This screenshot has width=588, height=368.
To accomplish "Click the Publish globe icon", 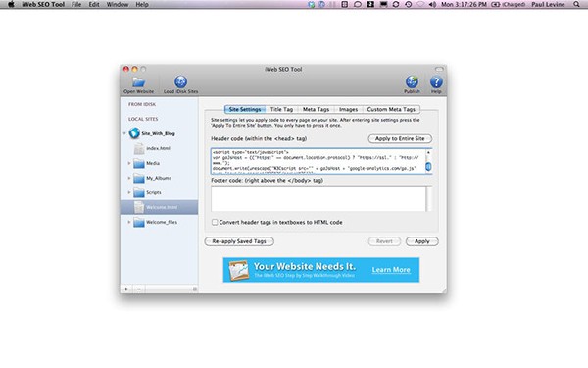I will tap(412, 81).
